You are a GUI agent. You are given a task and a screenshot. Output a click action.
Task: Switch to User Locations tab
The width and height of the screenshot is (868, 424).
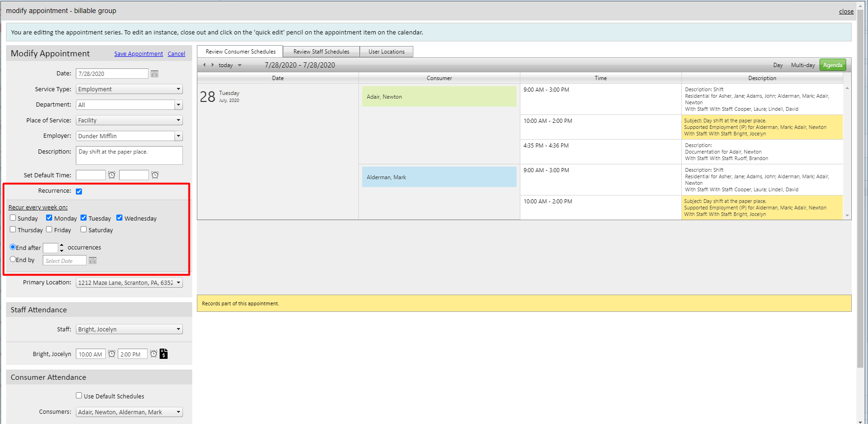pos(386,52)
